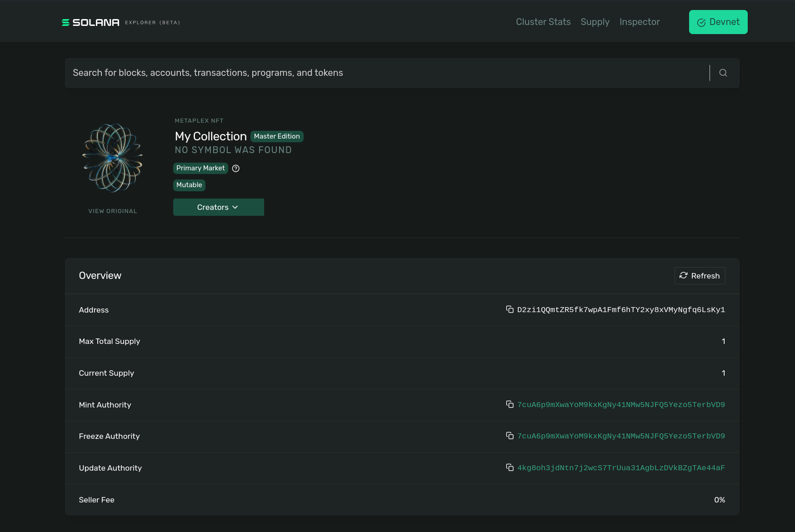Copy the Freeze Authority address
Viewport: 795px width, 532px height.
coord(510,436)
